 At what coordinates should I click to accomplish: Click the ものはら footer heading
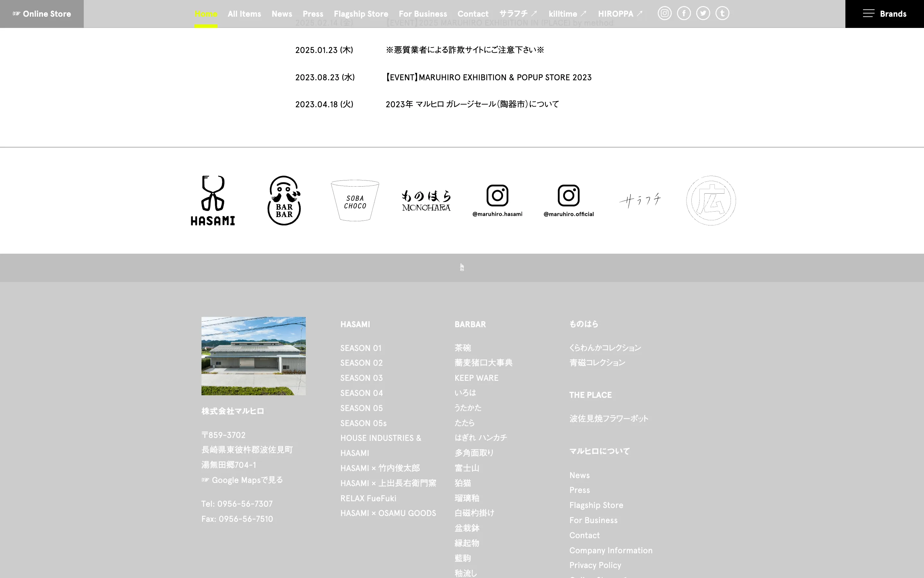(x=583, y=324)
